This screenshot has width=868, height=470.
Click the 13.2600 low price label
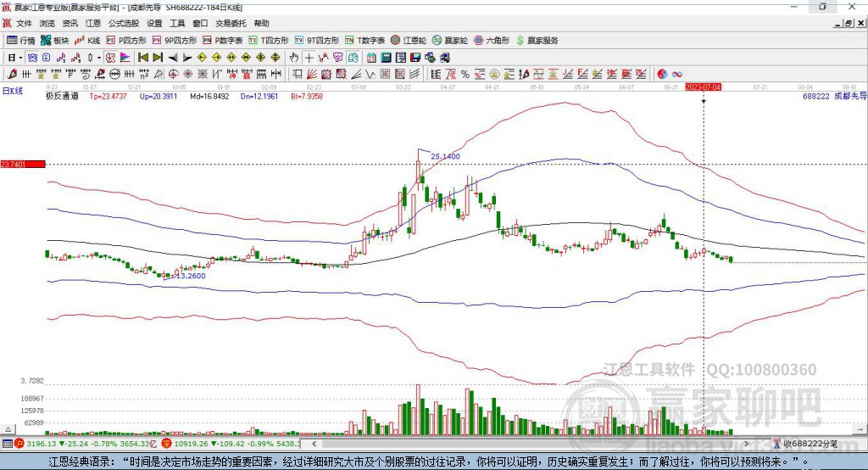pos(191,276)
